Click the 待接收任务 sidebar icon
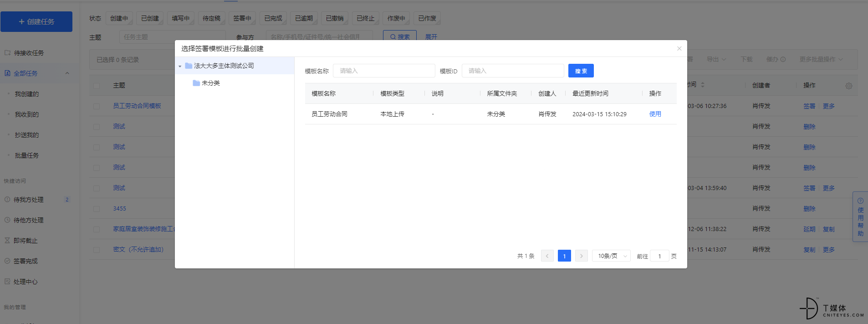This screenshot has height=324, width=868. (x=7, y=53)
